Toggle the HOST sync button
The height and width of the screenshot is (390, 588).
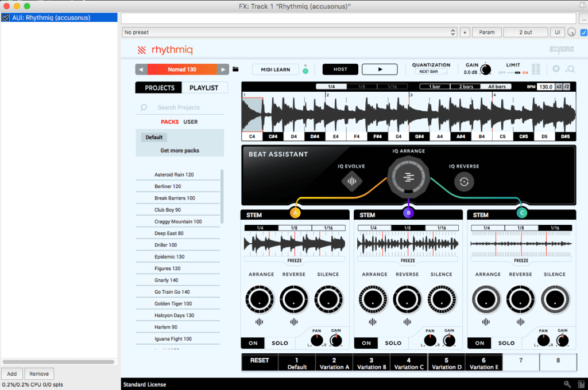pyautogui.click(x=340, y=69)
